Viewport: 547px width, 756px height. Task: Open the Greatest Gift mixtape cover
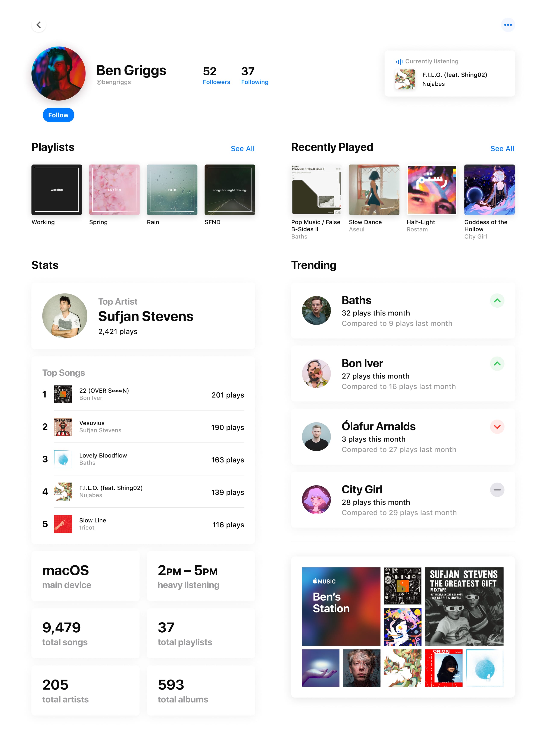464,606
